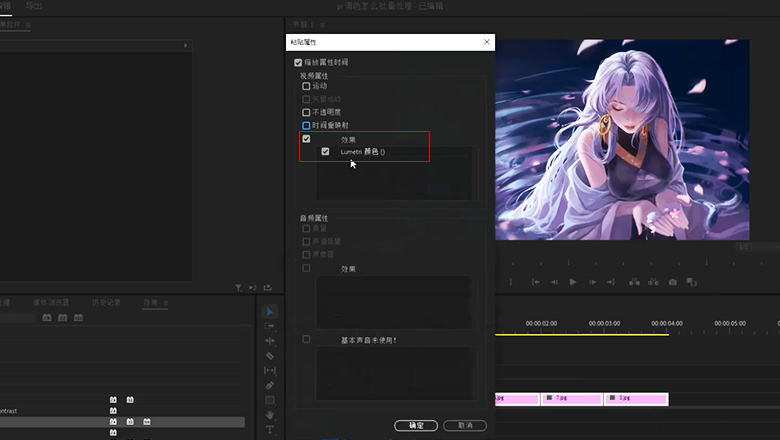This screenshot has width=780, height=440.
Task: Toggle Accelerated Effects filter icon
Action: [x=47, y=317]
